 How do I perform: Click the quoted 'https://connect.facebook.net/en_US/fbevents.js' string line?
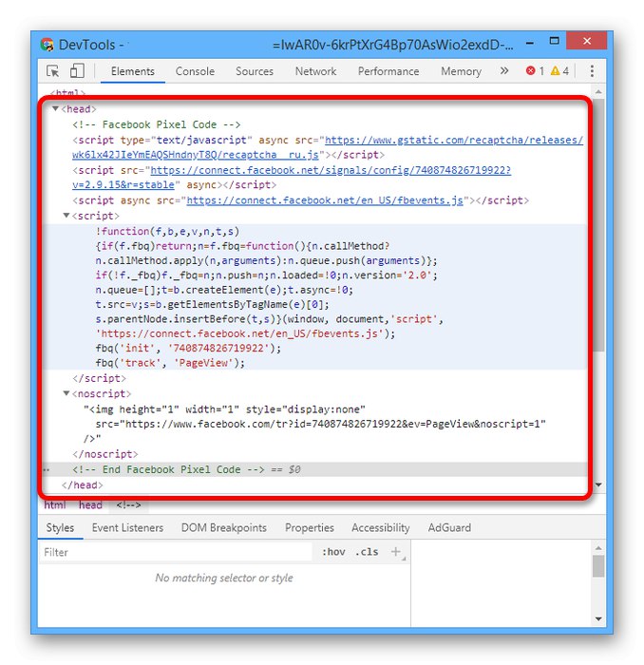tap(245, 333)
